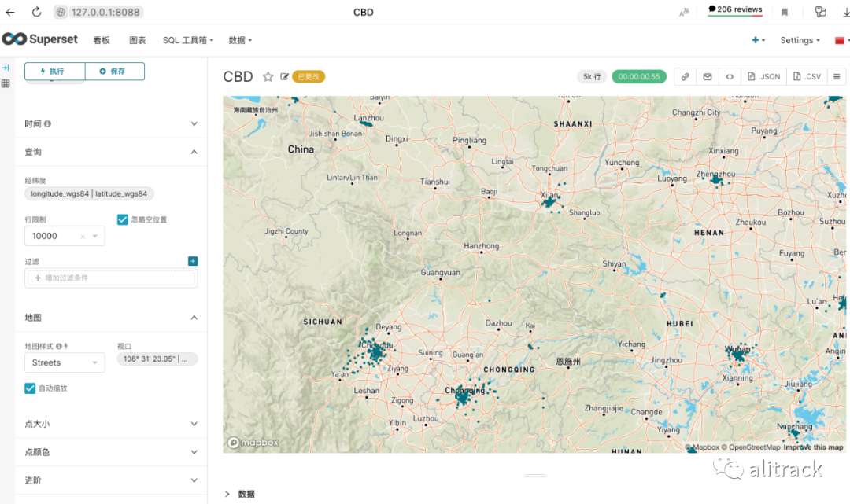Screen dimensions: 850x504
Task: Open the SQL 工具箱 menu
Action: (x=185, y=40)
